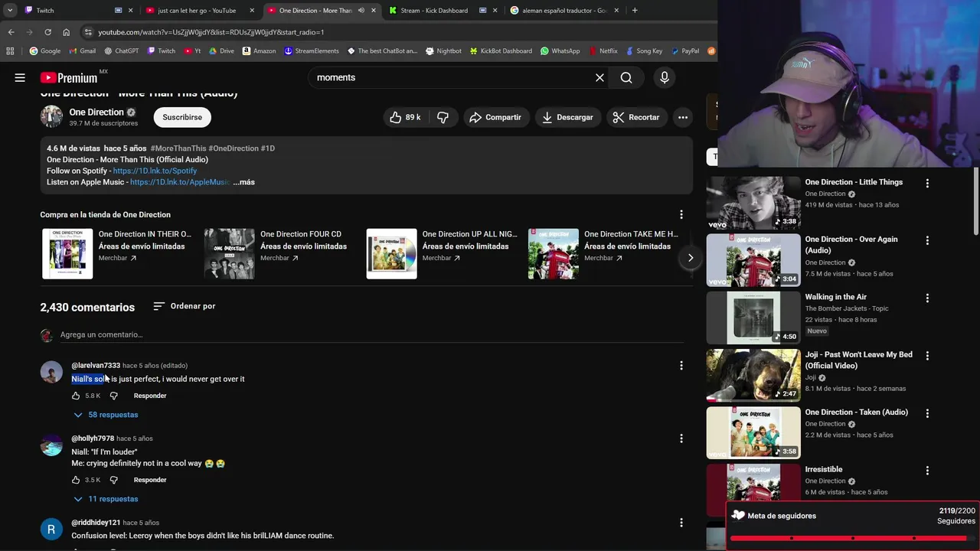
Task: Open the Netflix bookmark
Action: click(603, 51)
